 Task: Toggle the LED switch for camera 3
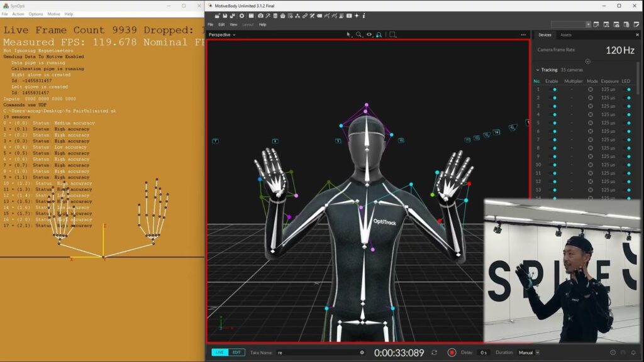tap(628, 106)
